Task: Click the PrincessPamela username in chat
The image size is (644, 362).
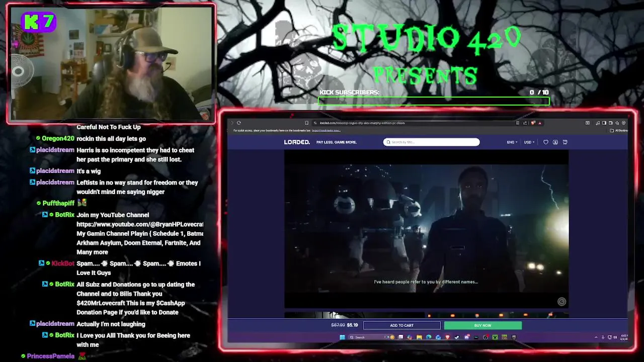Action: coord(50,356)
